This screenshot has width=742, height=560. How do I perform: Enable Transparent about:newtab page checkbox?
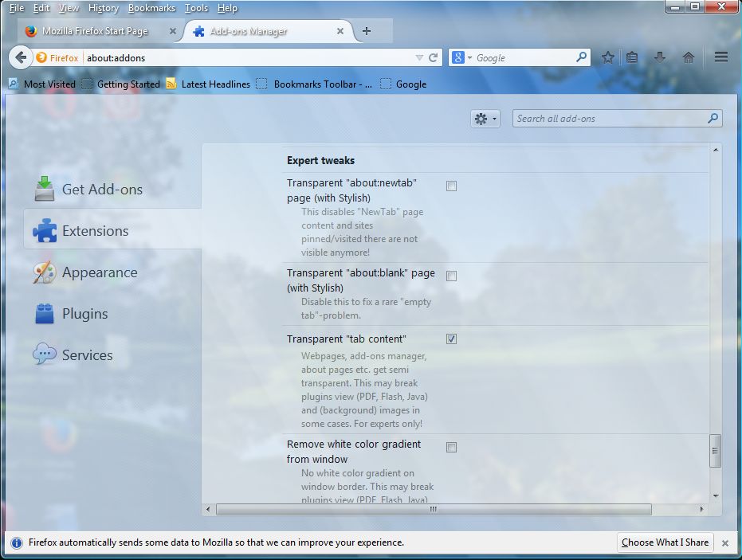click(451, 186)
